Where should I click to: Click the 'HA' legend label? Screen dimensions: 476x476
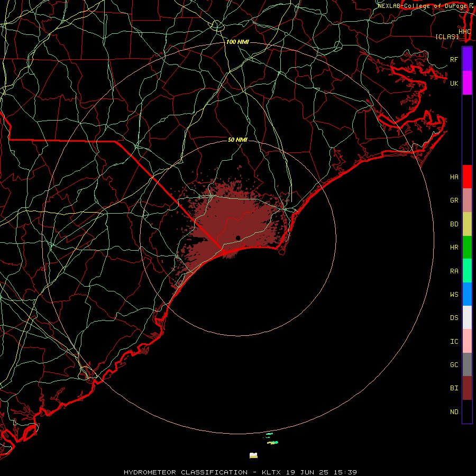pyautogui.click(x=454, y=177)
